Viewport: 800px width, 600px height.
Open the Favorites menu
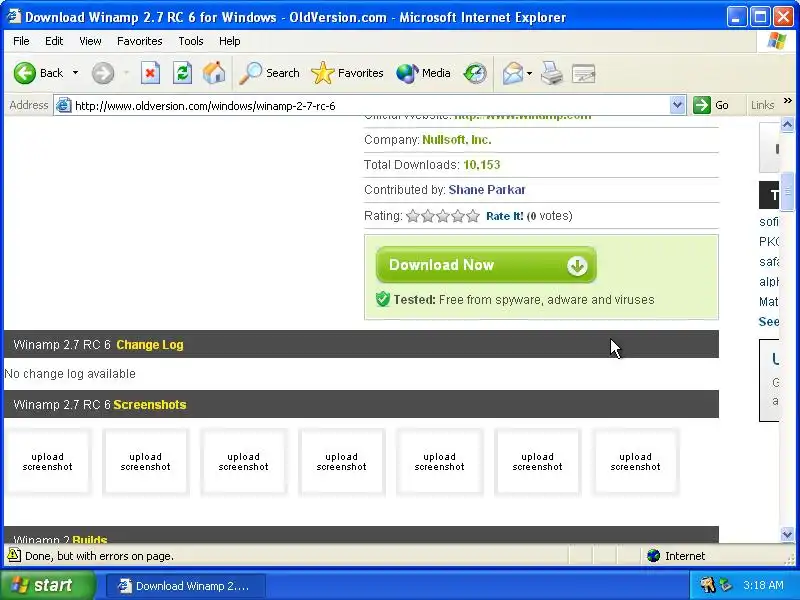click(139, 41)
